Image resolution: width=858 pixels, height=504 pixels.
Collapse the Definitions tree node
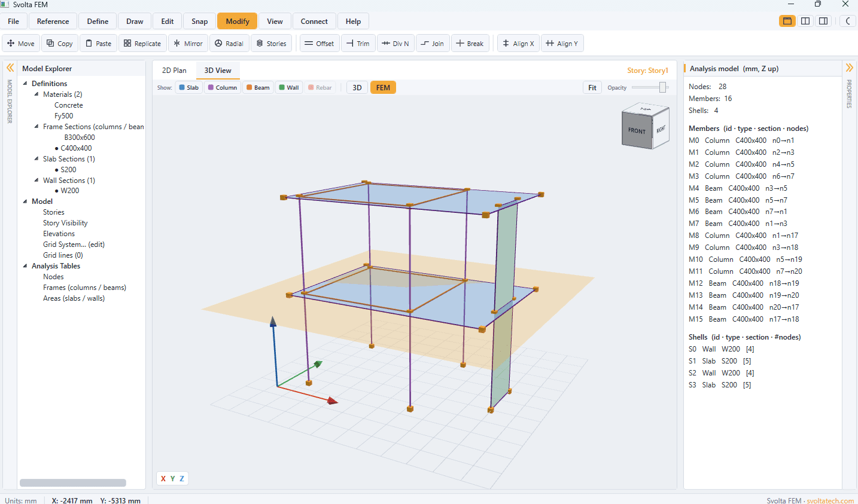pos(25,84)
